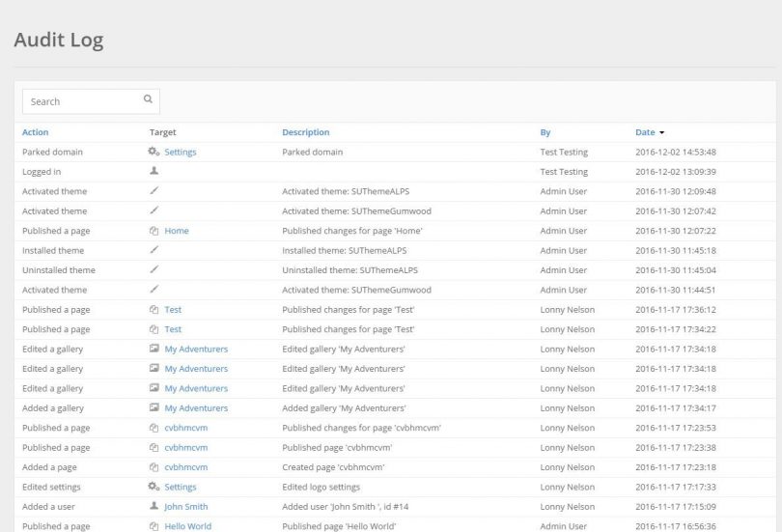Open the Hello World page link
The width and height of the screenshot is (782, 532).
[187, 526]
